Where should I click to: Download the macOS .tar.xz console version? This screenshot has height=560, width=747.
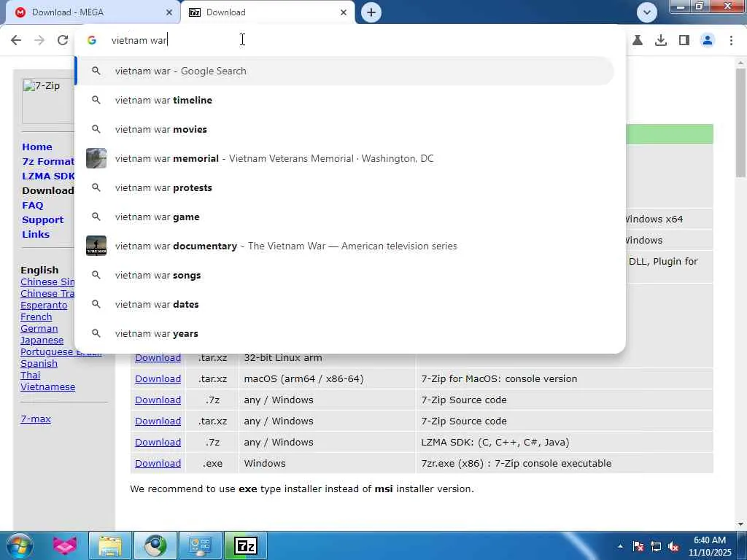pos(158,379)
